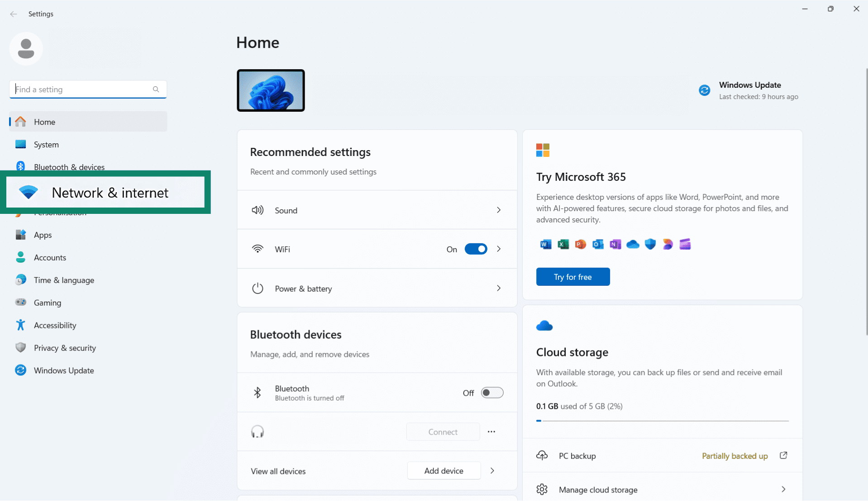The width and height of the screenshot is (868, 501).
Task: Click the Try for free button
Action: pos(572,276)
